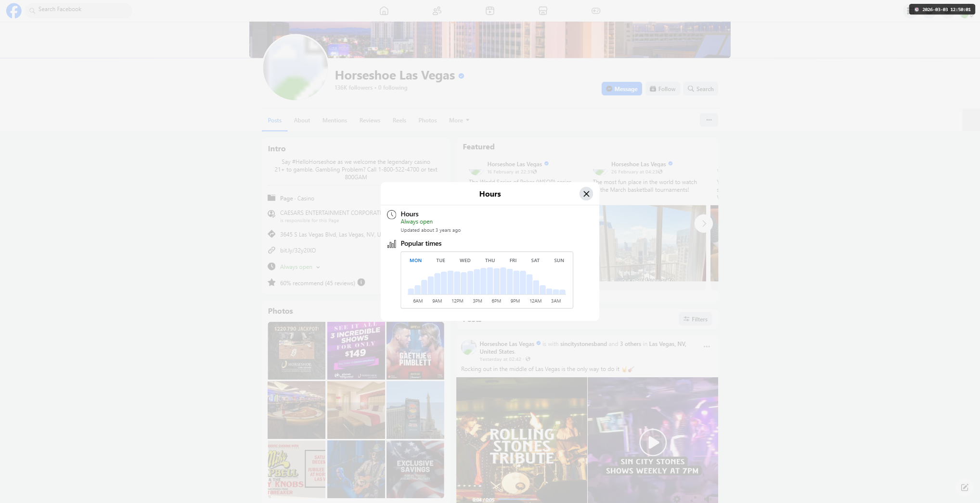Select SAT in Popular times
Viewport: 980px width, 503px height.
click(x=535, y=261)
